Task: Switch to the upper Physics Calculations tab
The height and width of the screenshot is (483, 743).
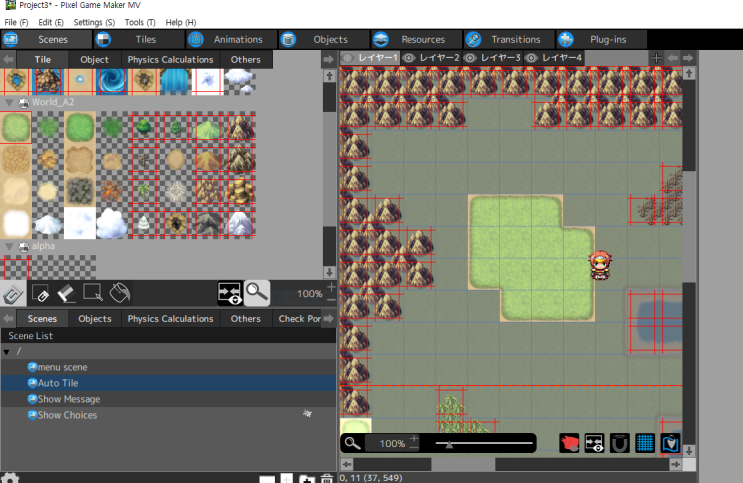Action: coord(170,60)
